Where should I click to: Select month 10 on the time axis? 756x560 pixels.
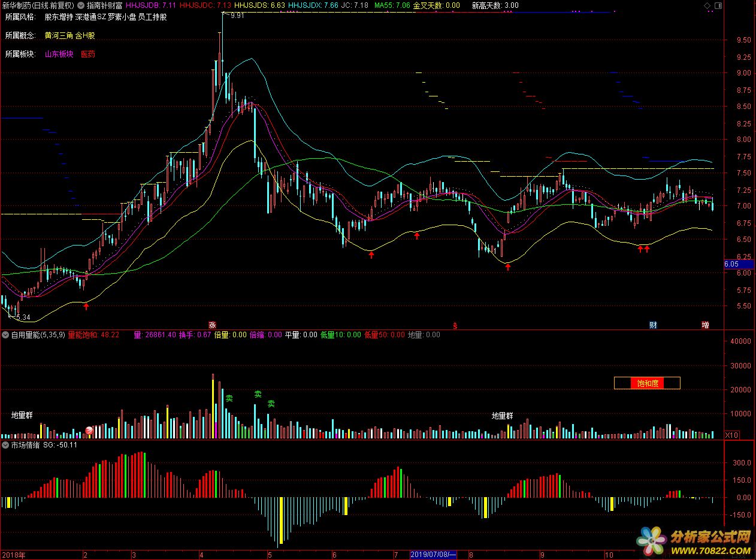coord(608,555)
